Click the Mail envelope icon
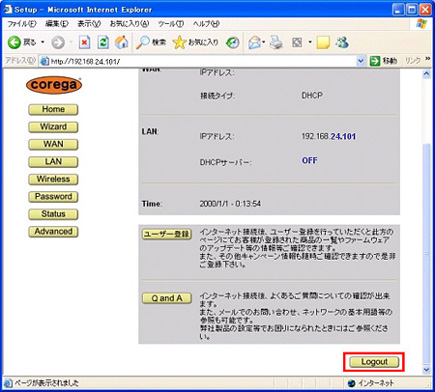The width and height of the screenshot is (435, 392). [x=254, y=42]
